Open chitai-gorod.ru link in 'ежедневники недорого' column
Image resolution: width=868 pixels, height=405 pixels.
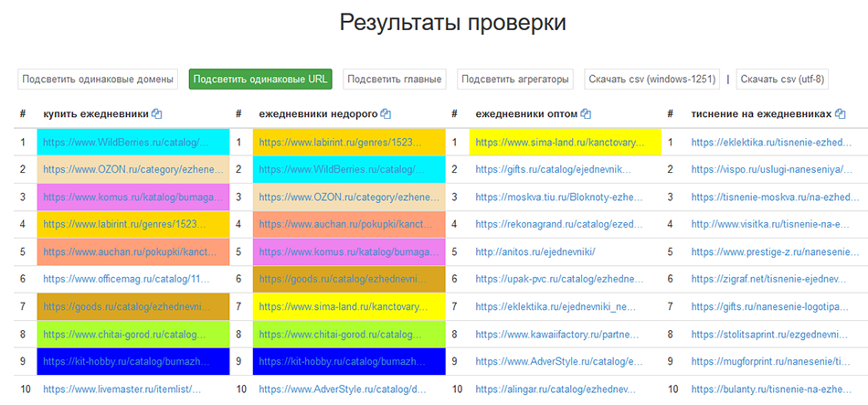pos(342,334)
